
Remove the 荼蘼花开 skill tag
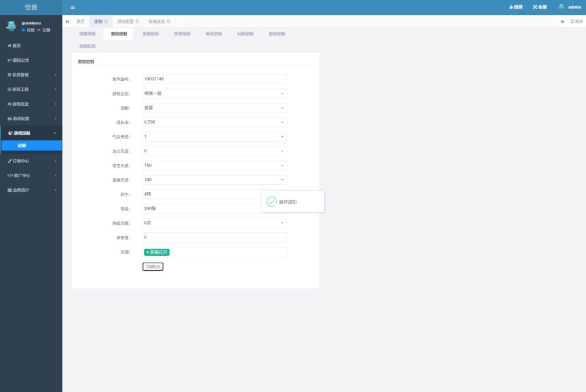[147, 252]
